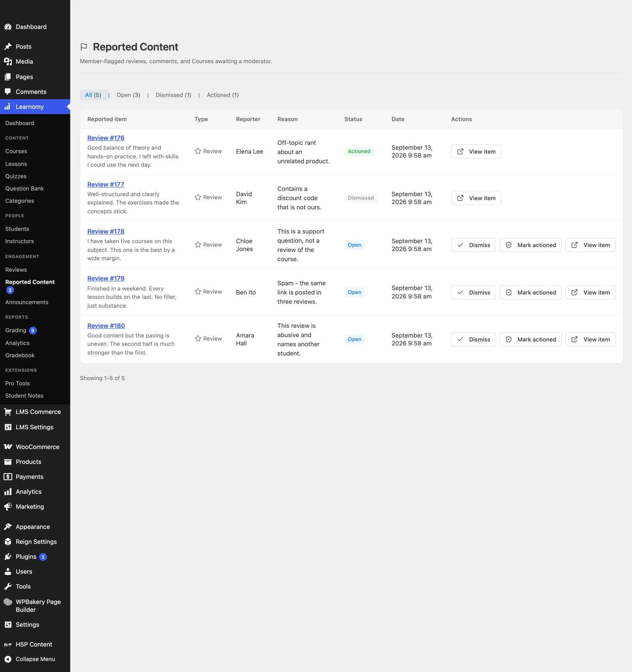632x672 pixels.
Task: Click the Learnomy chart icon
Action: point(8,107)
